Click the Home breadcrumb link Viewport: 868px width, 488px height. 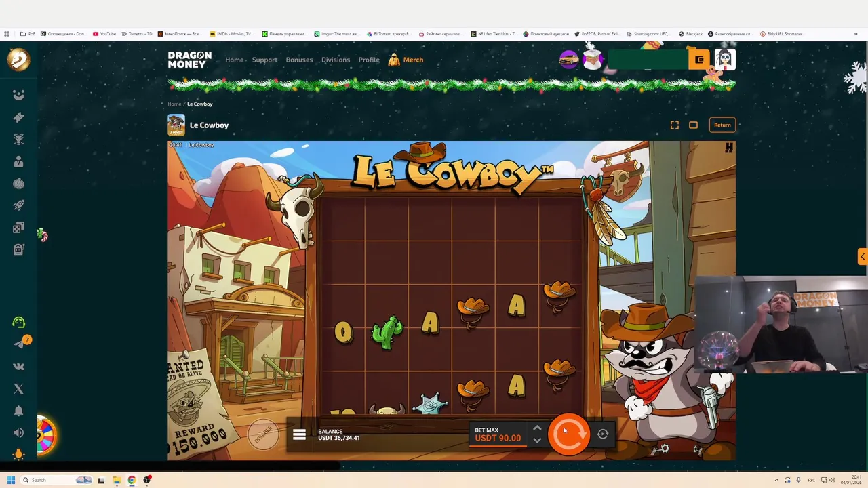click(x=174, y=104)
